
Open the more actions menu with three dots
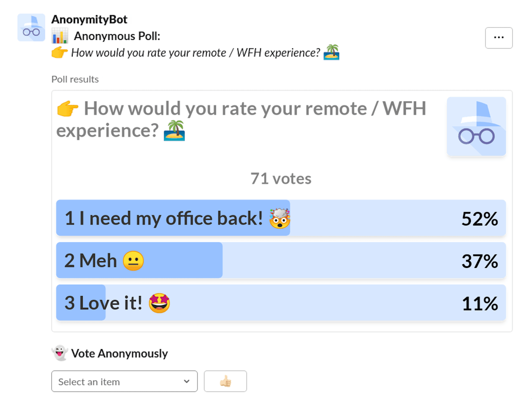click(x=499, y=38)
